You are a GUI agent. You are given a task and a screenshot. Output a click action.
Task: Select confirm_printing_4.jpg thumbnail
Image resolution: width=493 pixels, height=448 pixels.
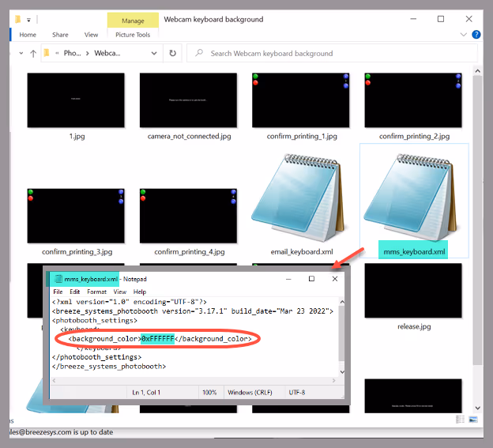(188, 216)
